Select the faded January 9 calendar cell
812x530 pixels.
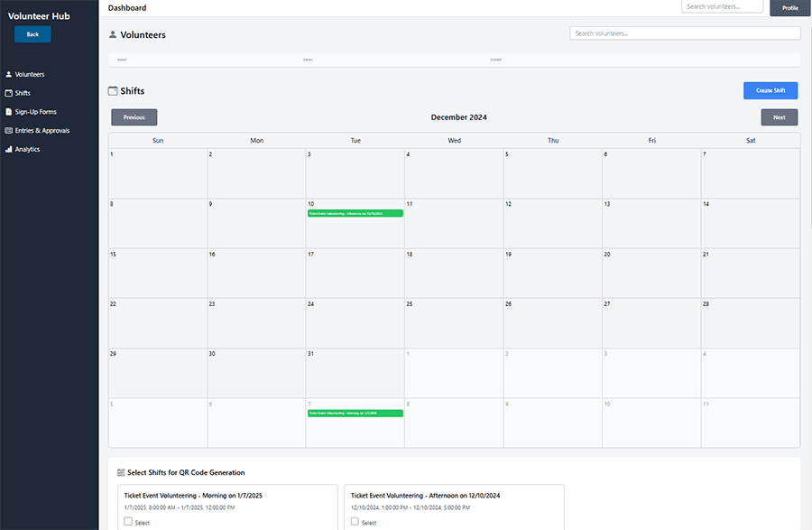pos(553,423)
